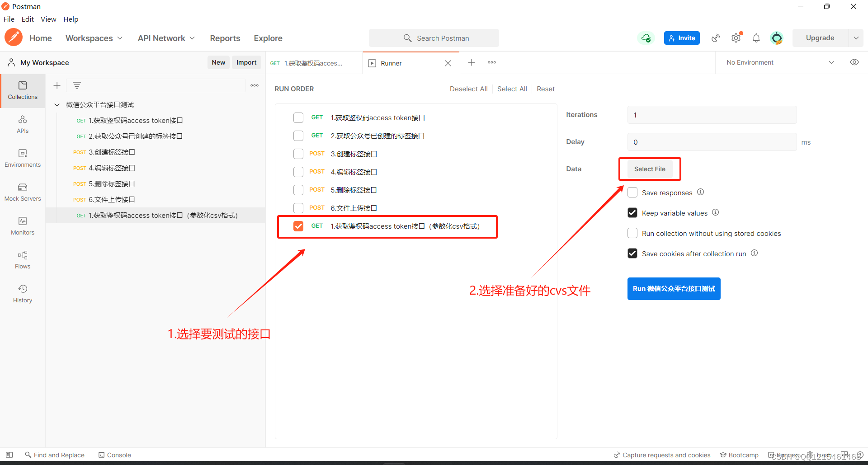Click the environment quick look eye icon

[x=854, y=62]
